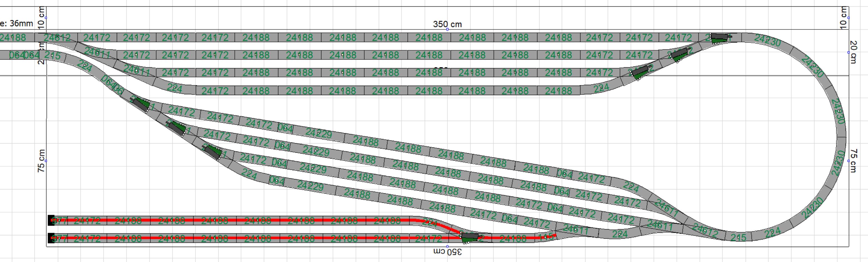Select 064 piece before 24229 on topmost diagonal
Screen dimensions: 868x262
(x=285, y=128)
